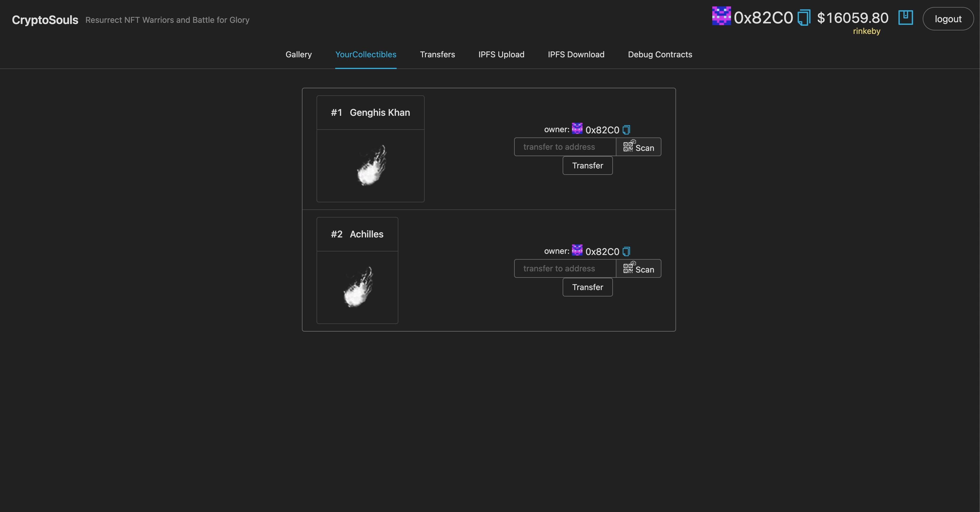Open the Gallery tab
The height and width of the screenshot is (512, 980).
299,54
